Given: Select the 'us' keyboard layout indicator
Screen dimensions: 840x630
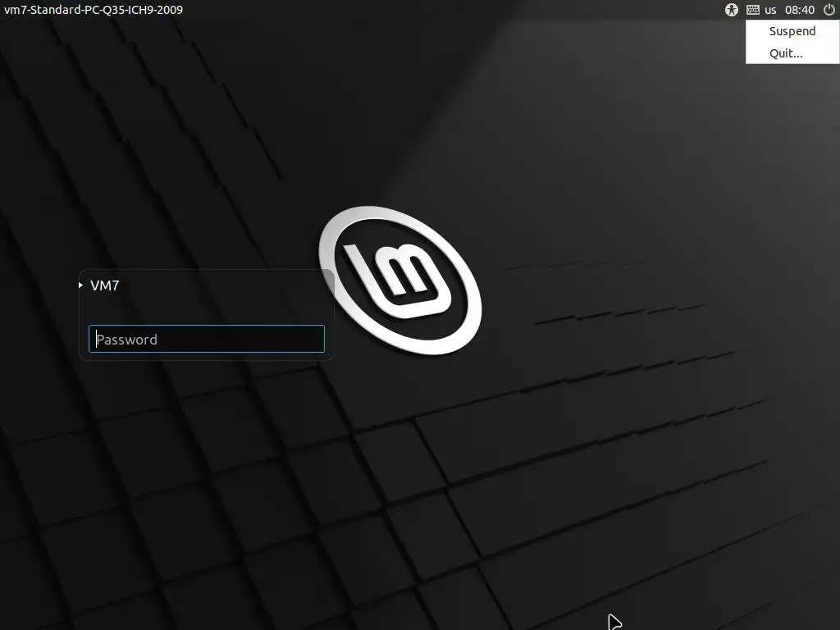Looking at the screenshot, I should click(x=770, y=10).
